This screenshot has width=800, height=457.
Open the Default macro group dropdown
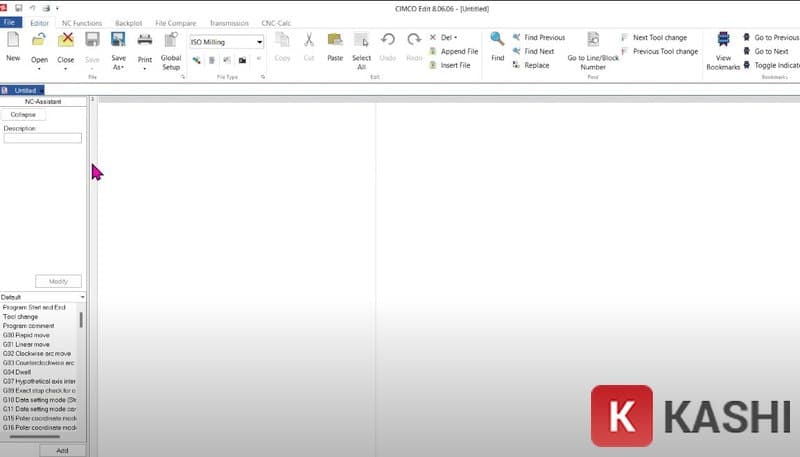[82, 297]
